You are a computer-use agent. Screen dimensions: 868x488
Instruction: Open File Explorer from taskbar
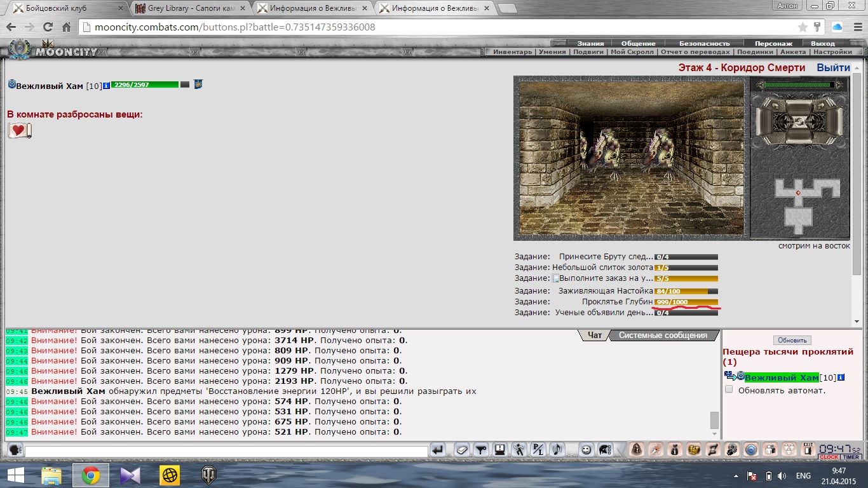click(x=52, y=475)
